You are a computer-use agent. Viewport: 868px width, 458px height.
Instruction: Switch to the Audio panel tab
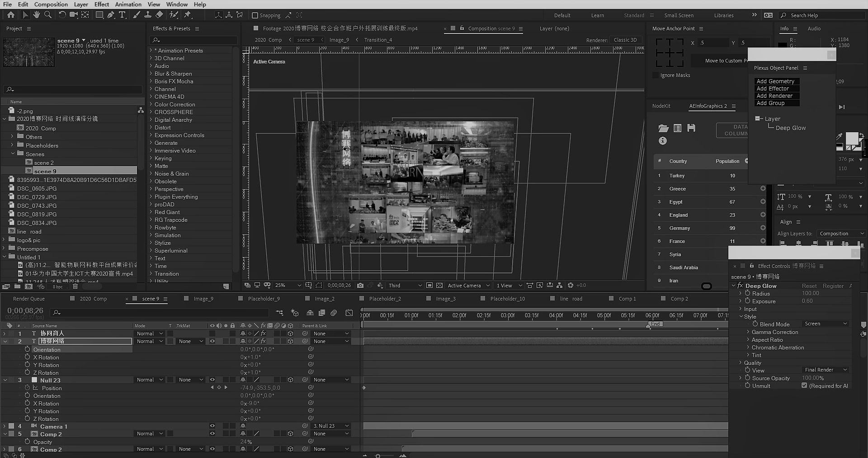pos(814,29)
